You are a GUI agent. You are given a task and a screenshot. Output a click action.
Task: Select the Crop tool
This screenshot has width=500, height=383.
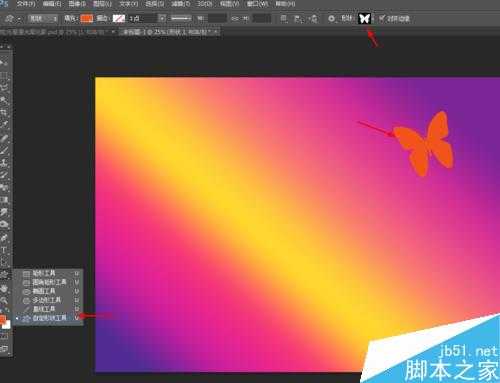point(4,112)
